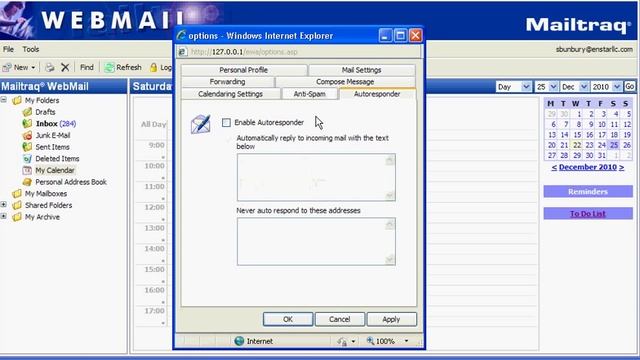Click the Deleted Items folder icon
The image size is (640, 360).
tap(27, 158)
